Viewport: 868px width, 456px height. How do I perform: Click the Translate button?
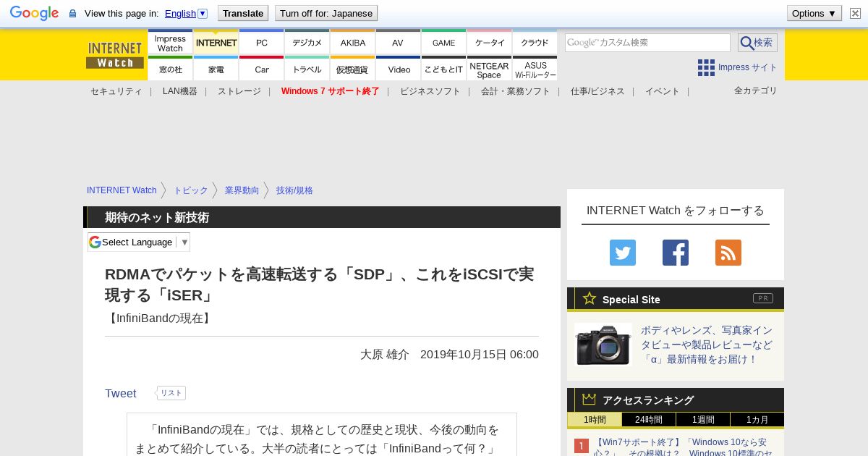tap(243, 13)
